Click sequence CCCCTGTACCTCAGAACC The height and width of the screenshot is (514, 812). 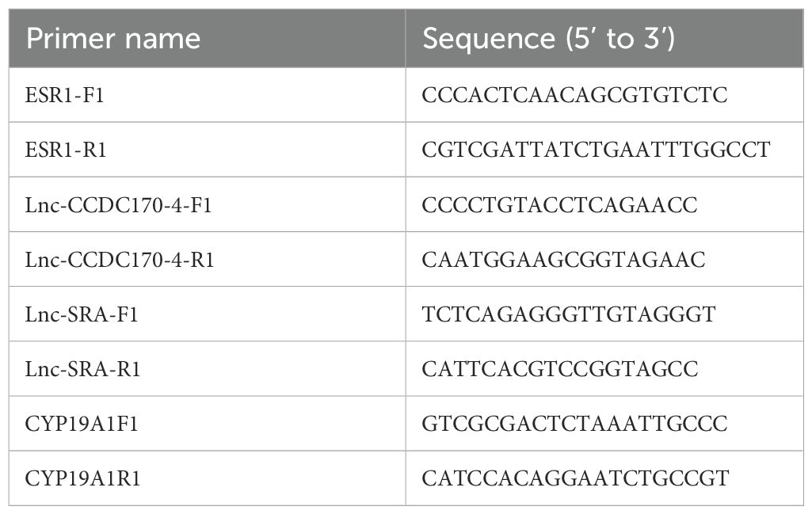tap(559, 205)
